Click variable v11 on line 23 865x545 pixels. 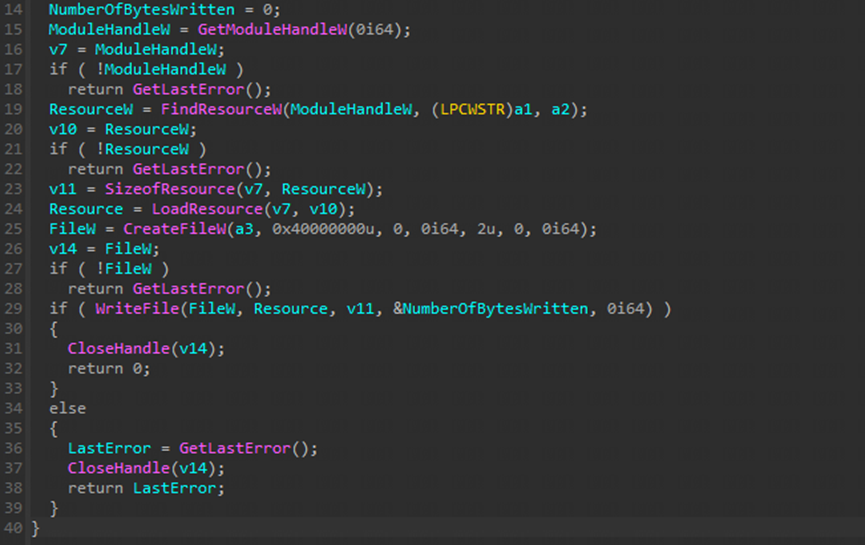[x=62, y=189]
